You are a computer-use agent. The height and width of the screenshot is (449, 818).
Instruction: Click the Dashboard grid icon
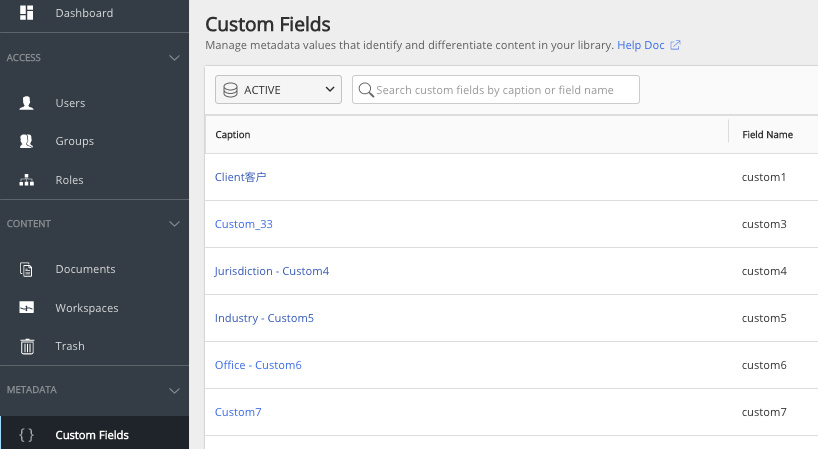pos(27,13)
